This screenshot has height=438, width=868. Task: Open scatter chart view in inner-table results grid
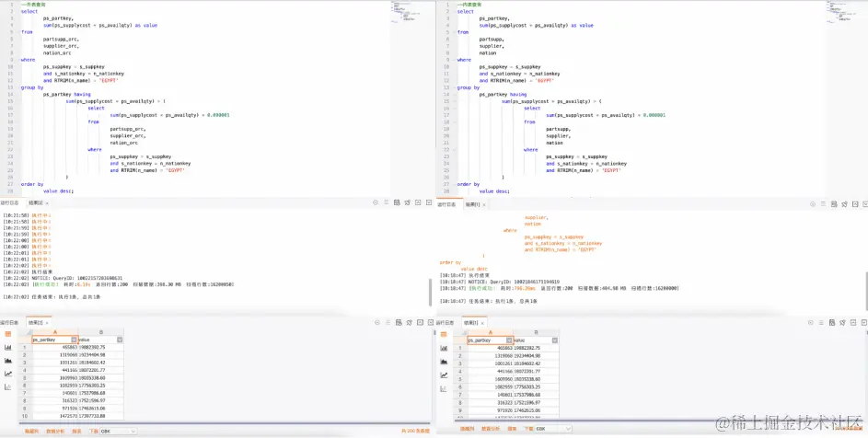click(444, 388)
